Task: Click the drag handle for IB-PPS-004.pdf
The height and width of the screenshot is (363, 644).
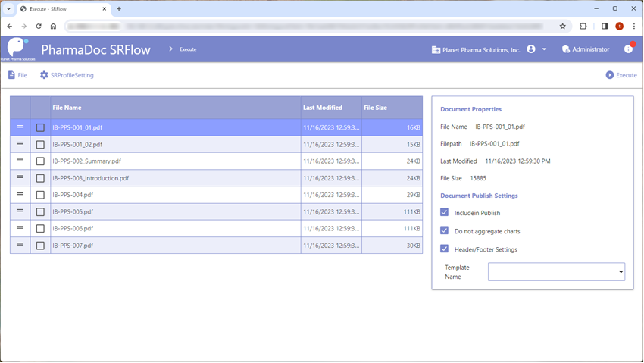Action: (20, 194)
